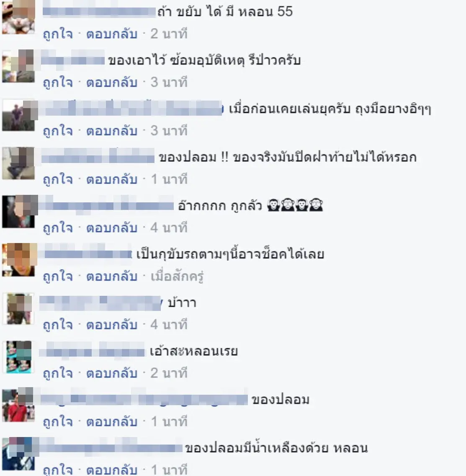The width and height of the screenshot is (466, 476).
Task: Like the อ๊ากกกก กูกลัว comment
Action: (x=58, y=228)
